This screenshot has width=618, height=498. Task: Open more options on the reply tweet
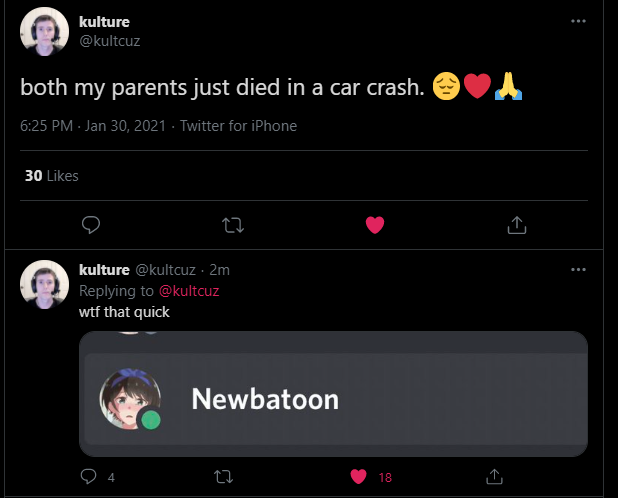[578, 270]
